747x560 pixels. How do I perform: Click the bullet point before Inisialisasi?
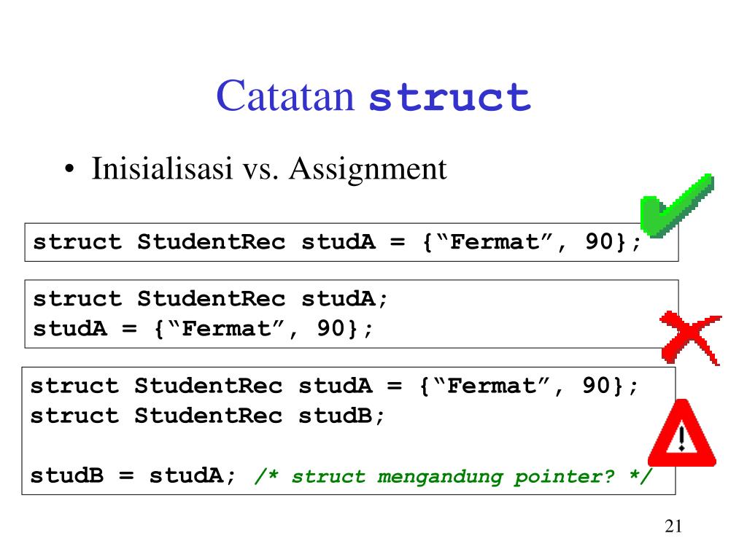[69, 169]
